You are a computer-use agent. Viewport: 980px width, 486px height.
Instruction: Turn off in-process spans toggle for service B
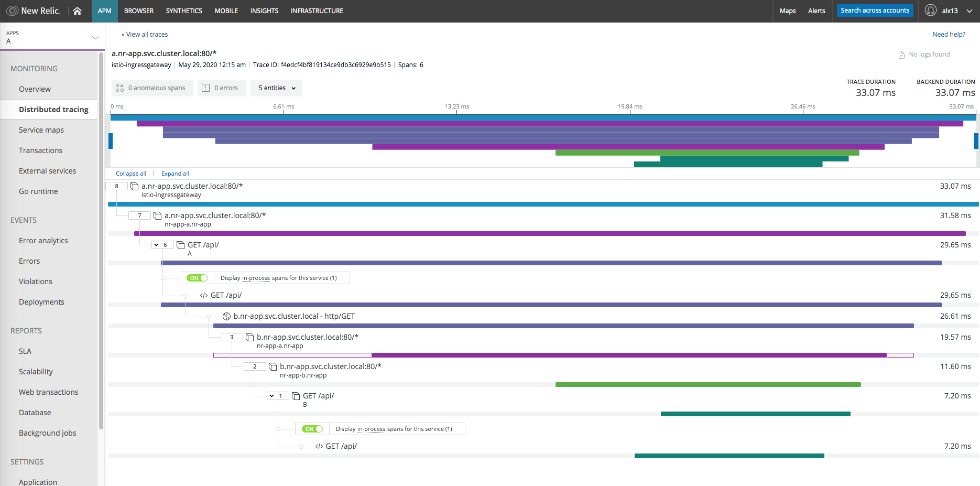pos(312,429)
